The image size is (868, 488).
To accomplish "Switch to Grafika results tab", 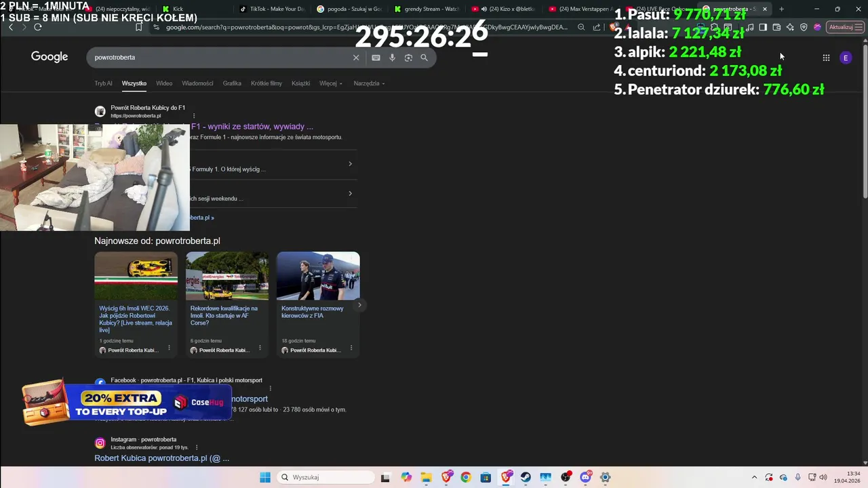I will [x=232, y=83].
